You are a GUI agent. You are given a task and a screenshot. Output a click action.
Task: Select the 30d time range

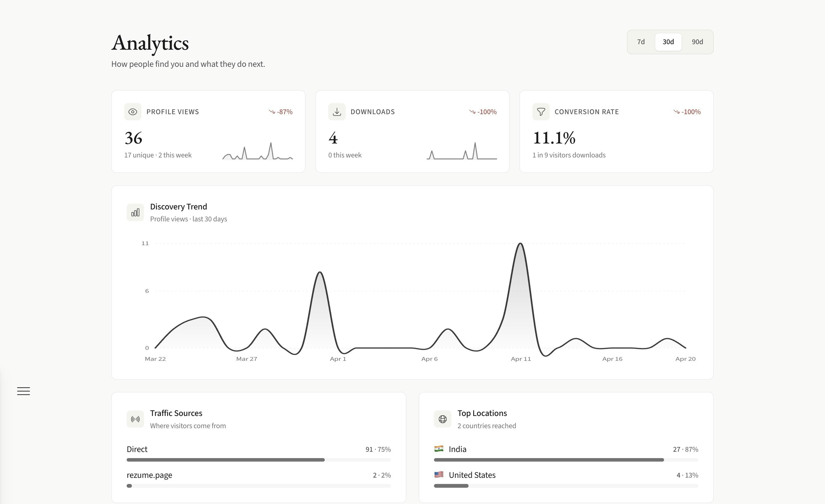click(x=668, y=42)
